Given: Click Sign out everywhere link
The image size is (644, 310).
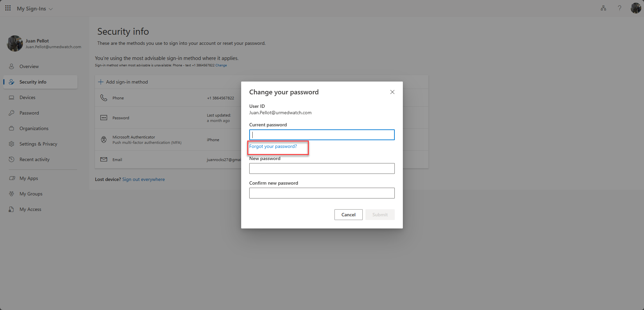Looking at the screenshot, I should (x=143, y=180).
